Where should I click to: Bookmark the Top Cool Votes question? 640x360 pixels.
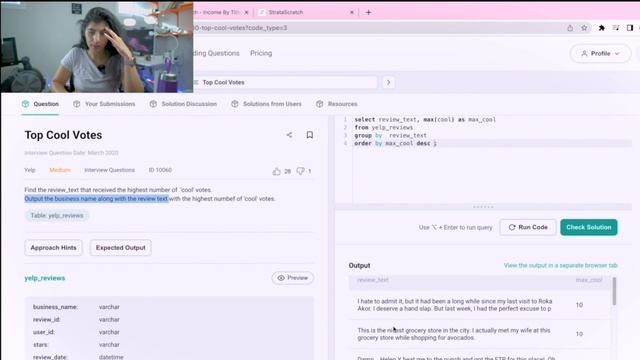310,135
